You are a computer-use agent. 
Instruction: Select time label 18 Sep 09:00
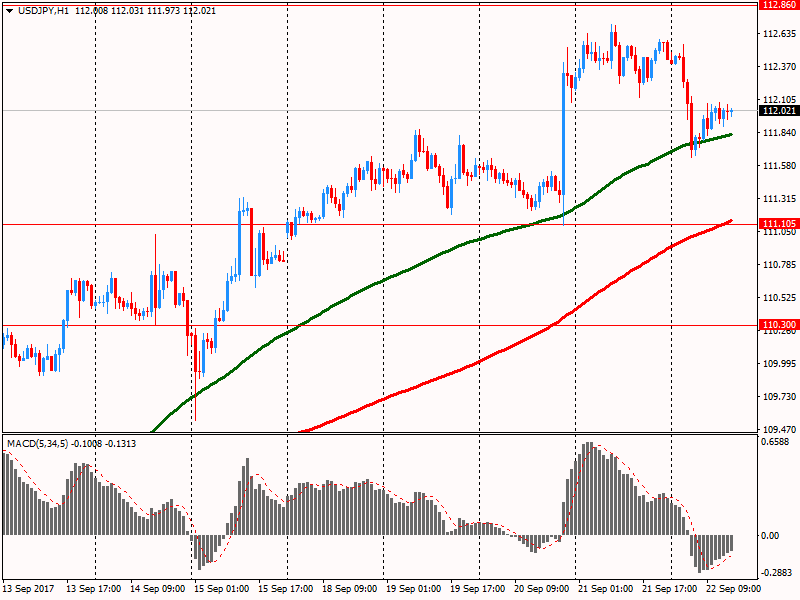pyautogui.click(x=349, y=589)
